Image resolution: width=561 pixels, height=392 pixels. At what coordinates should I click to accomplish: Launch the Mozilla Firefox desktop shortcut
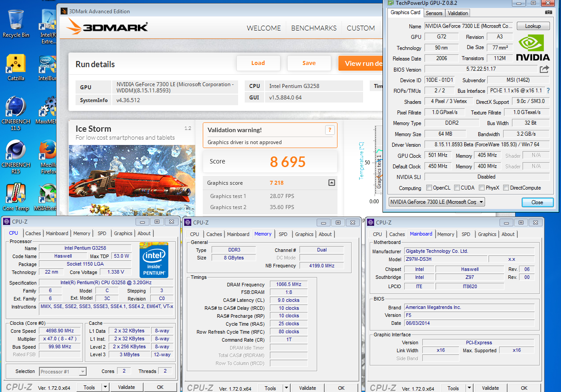pyautogui.click(x=48, y=157)
